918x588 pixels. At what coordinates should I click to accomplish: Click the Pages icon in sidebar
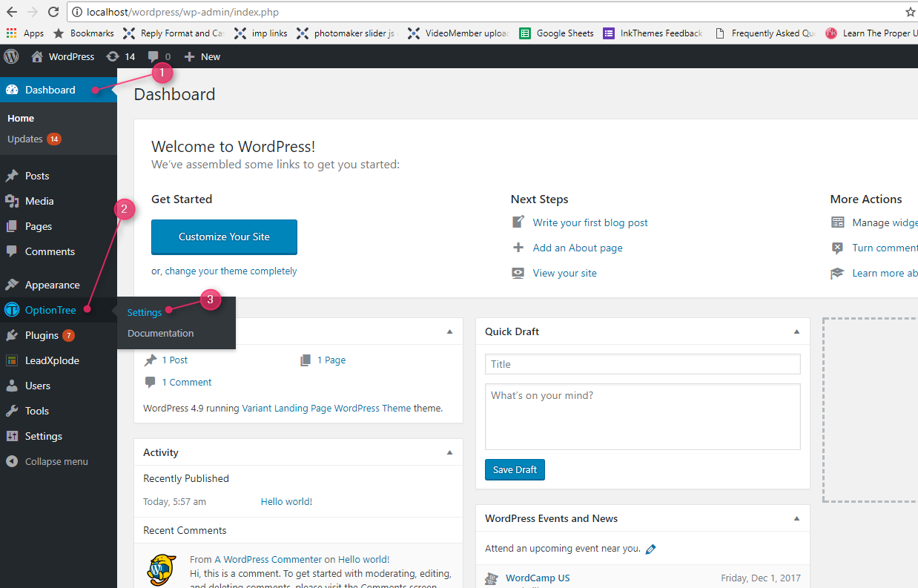[12, 226]
